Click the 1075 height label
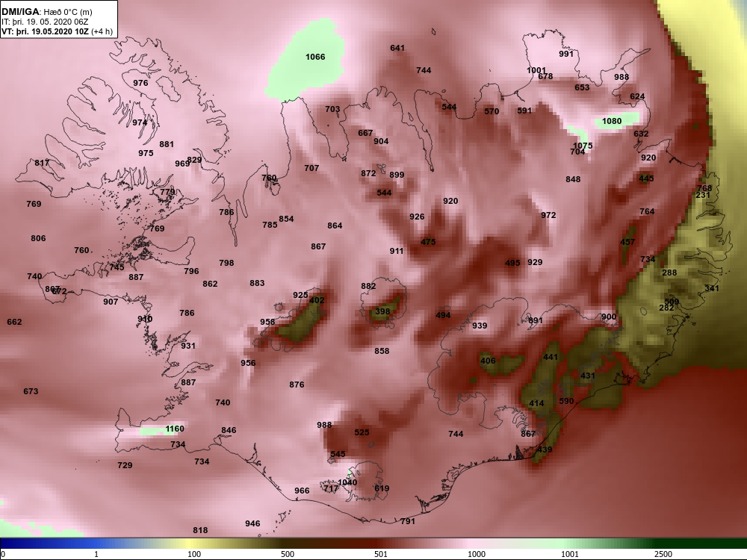 tap(583, 146)
